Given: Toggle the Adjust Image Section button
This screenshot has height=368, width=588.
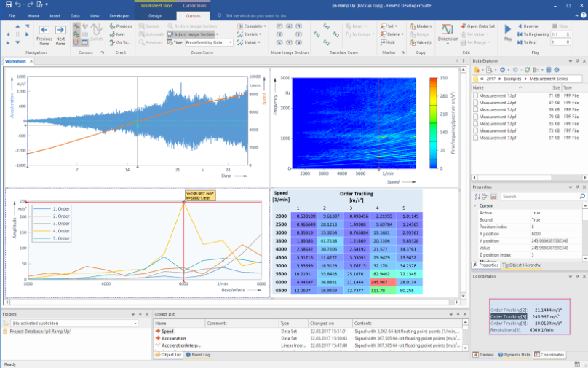Looking at the screenshot, I should click(x=192, y=34).
